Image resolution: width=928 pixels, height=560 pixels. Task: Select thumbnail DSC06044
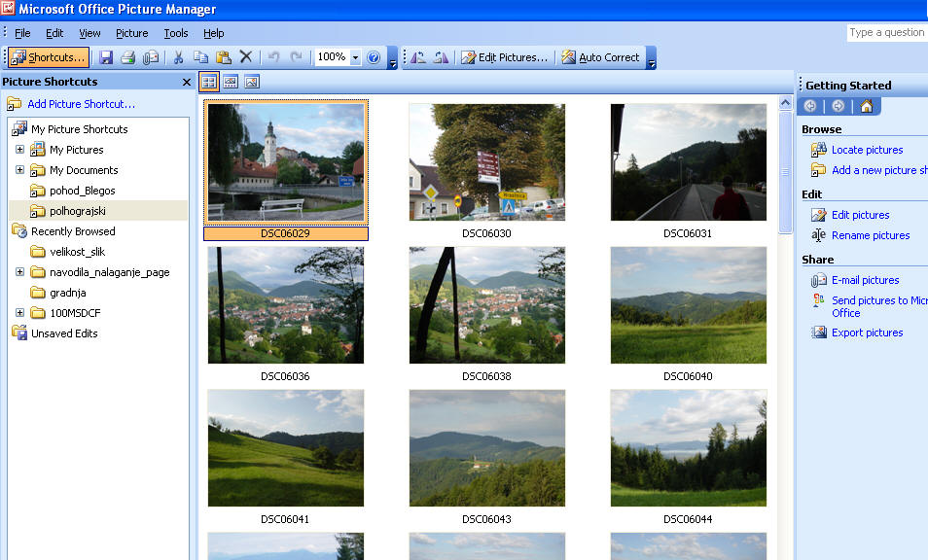(x=689, y=448)
